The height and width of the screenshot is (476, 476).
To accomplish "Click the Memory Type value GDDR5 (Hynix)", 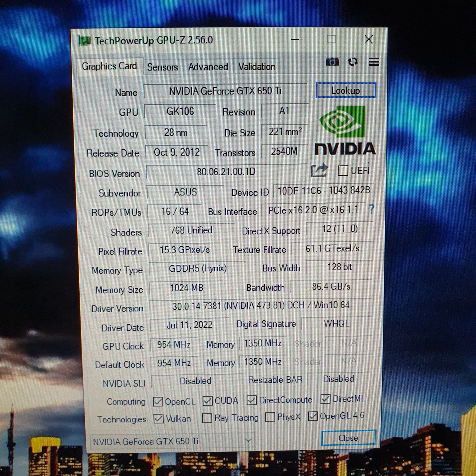I will (x=198, y=269).
